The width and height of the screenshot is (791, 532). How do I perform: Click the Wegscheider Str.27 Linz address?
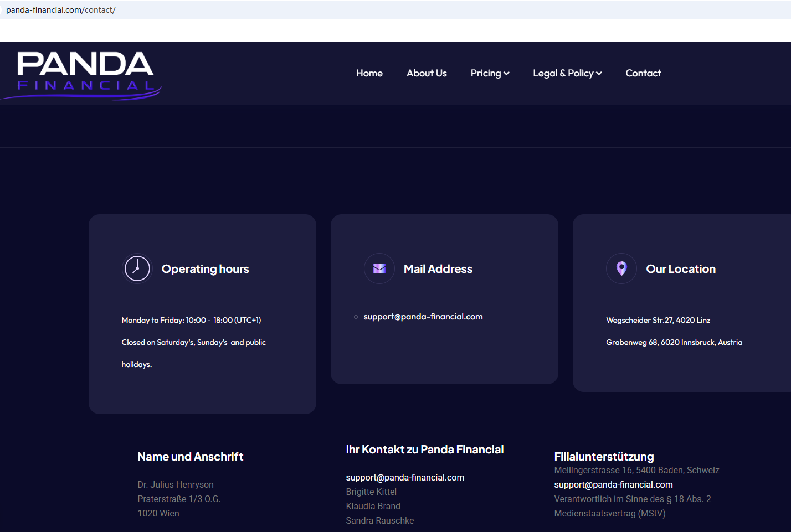[658, 320]
